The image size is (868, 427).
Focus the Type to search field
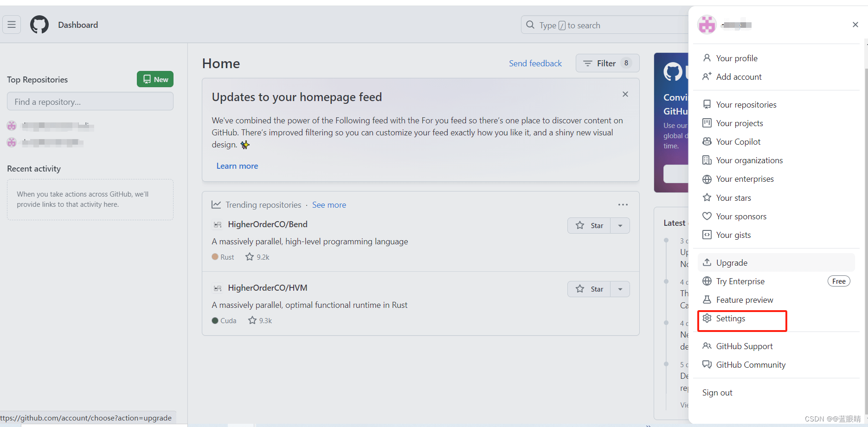pyautogui.click(x=604, y=25)
